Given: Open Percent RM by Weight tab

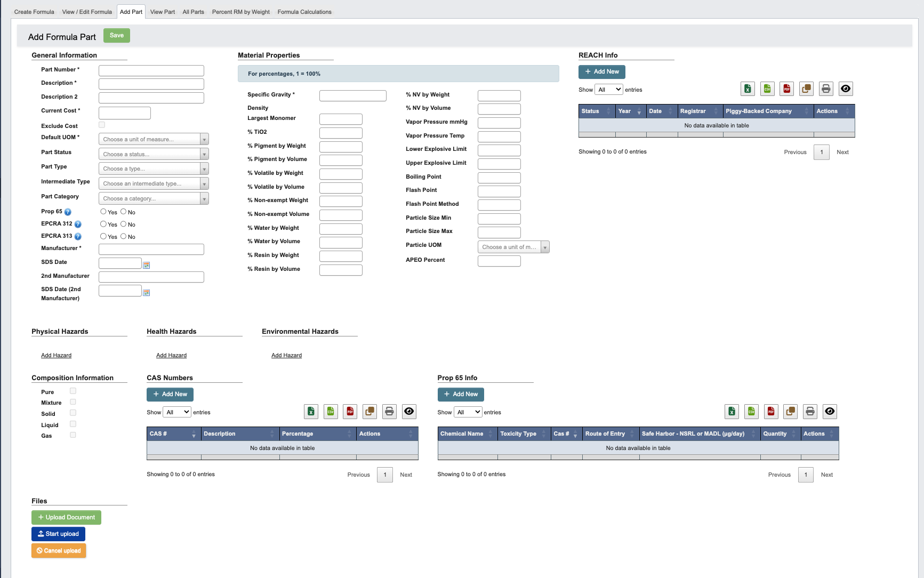Looking at the screenshot, I should point(241,12).
